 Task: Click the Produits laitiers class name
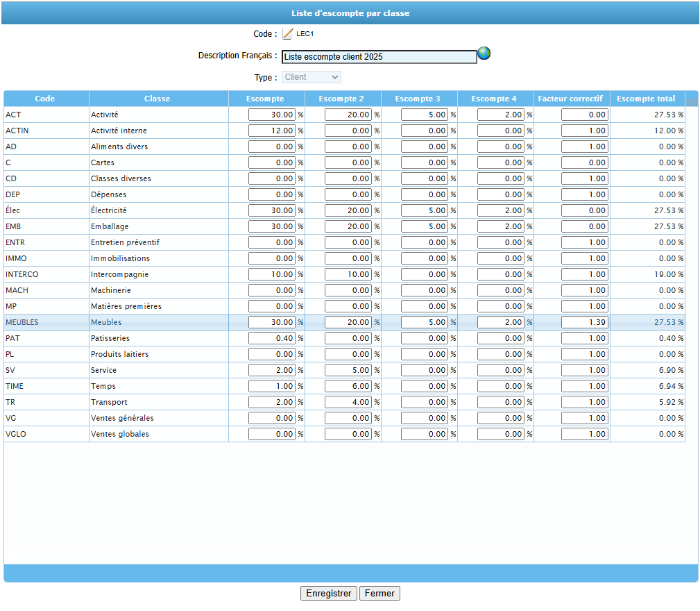point(119,355)
